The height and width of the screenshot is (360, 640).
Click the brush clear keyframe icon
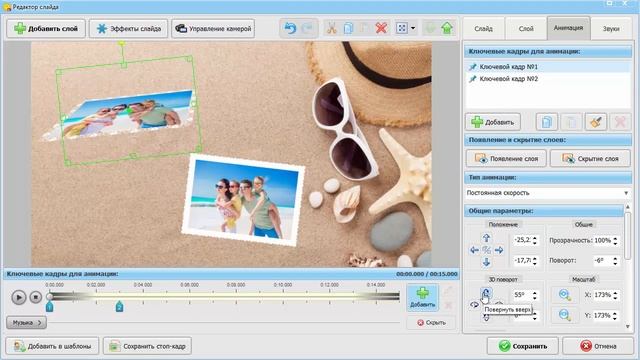click(596, 122)
